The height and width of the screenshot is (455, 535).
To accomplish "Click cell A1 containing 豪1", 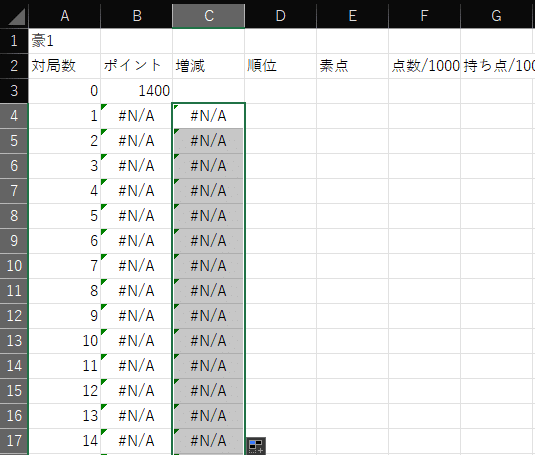I will (x=64, y=41).
